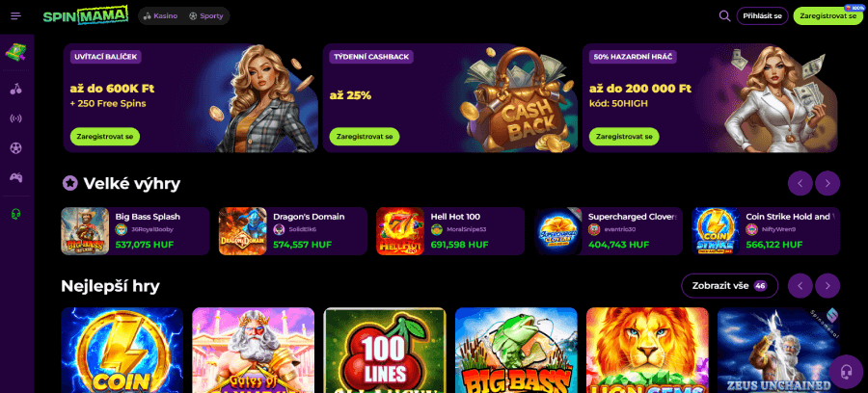The image size is (868, 393).
Task: Open the soccer ball sports sidebar icon
Action: point(16,148)
